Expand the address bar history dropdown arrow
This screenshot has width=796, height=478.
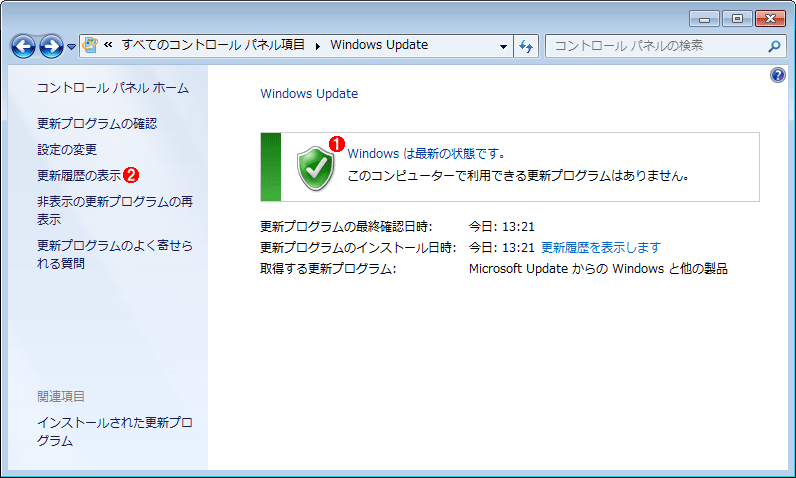503,46
